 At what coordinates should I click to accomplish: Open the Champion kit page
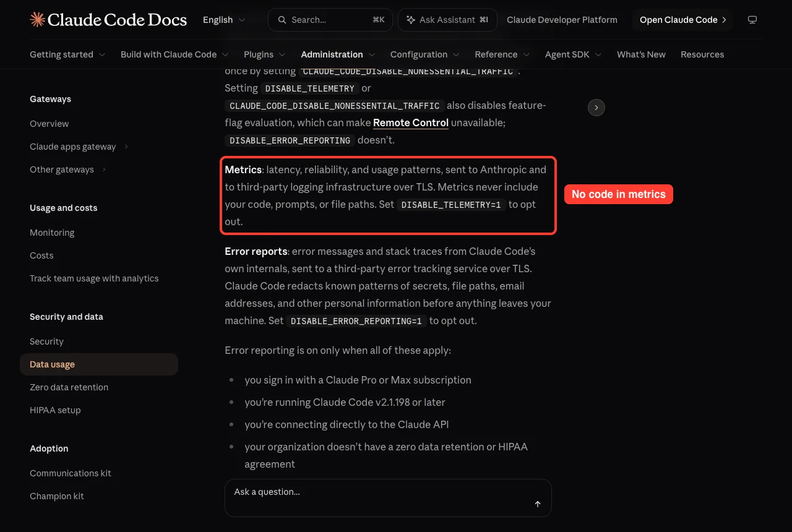tap(99, 496)
